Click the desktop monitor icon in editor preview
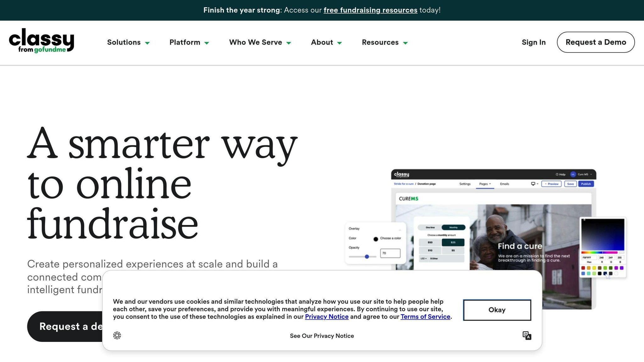The height and width of the screenshot is (362, 644). 533,184
